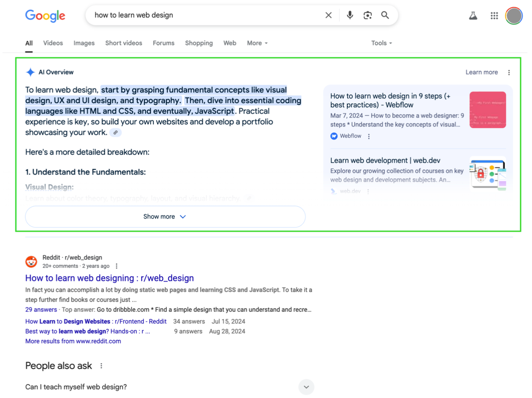Click the link icon after the AI summary
Viewport: 532px width, 398px height.
click(x=115, y=132)
